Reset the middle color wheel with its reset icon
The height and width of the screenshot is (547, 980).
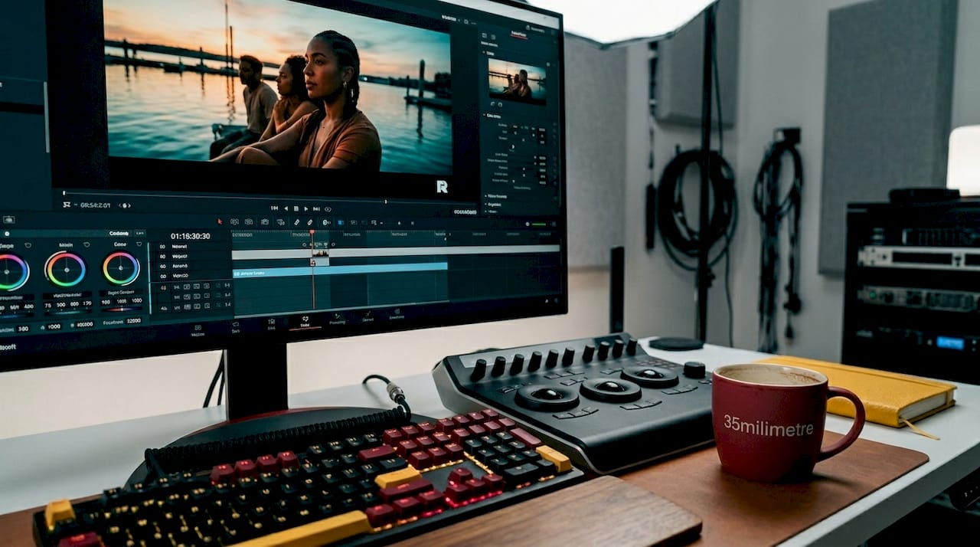coord(87,244)
